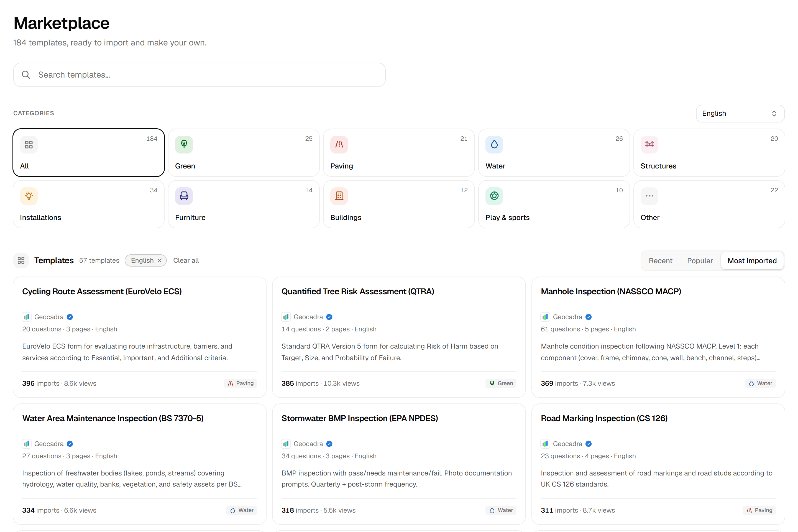Choose the Paving road icon
798x532 pixels.
pos(339,145)
